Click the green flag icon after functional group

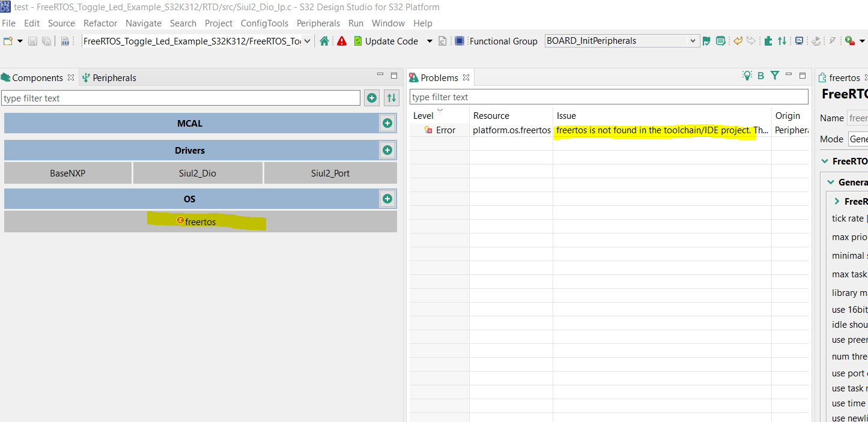[706, 41]
